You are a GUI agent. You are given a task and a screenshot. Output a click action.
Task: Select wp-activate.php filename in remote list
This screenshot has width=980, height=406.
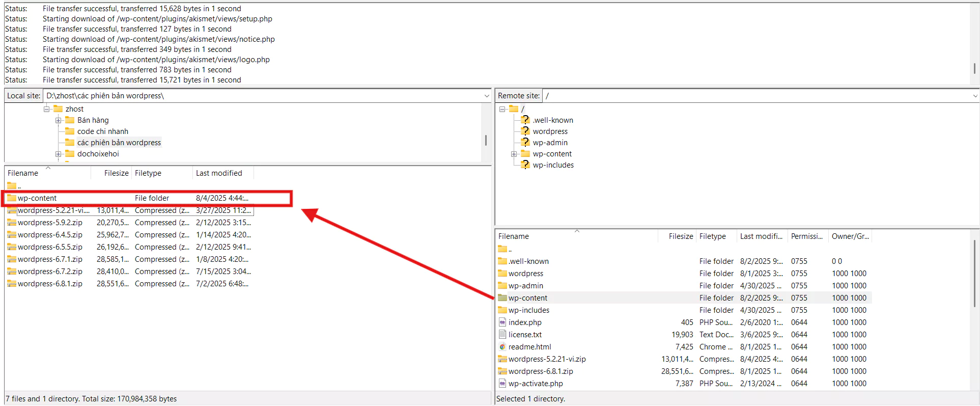536,384
